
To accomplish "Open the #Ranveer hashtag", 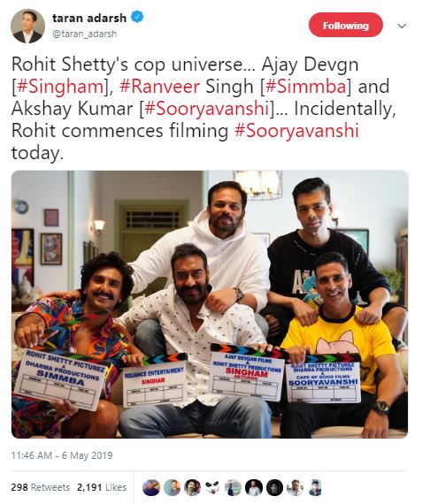I will pos(159,87).
